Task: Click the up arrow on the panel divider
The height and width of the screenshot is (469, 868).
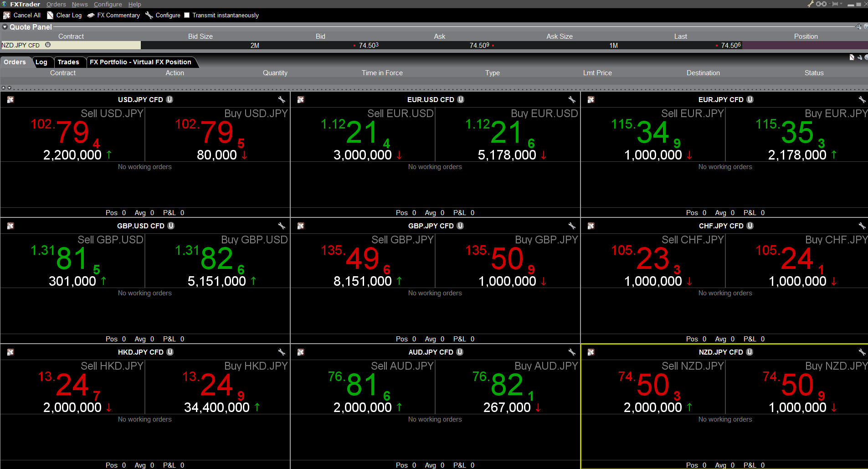Action: click(3, 88)
